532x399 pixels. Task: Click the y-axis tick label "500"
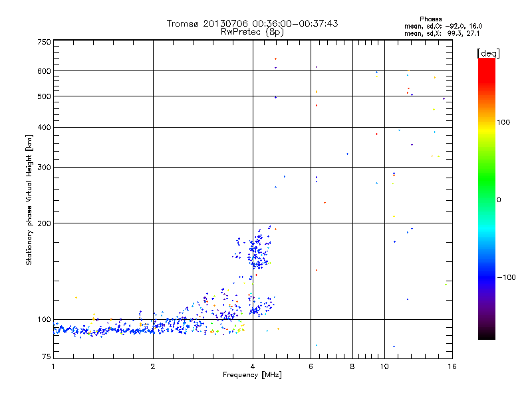click(45, 96)
